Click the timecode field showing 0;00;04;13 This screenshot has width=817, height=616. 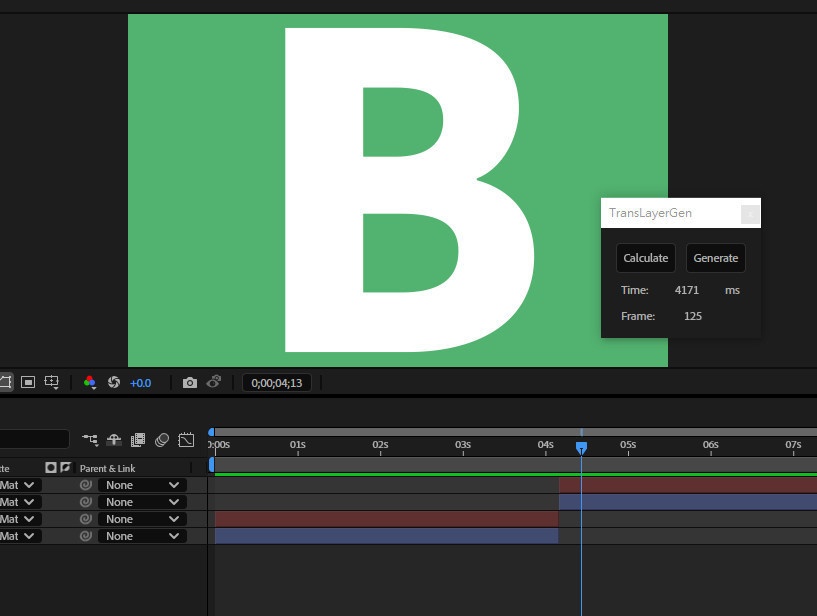pyautogui.click(x=276, y=382)
